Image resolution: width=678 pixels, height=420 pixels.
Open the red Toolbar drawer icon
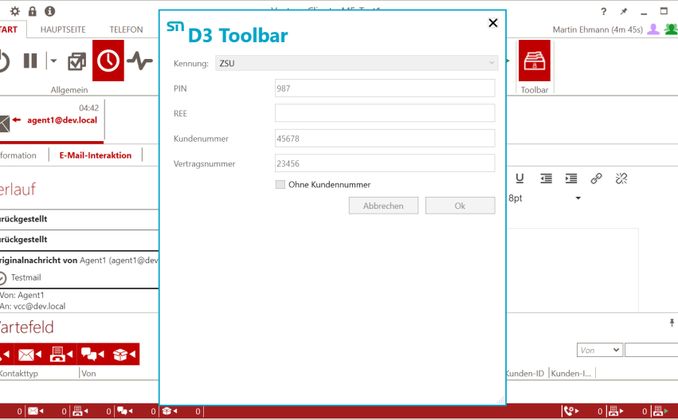534,60
